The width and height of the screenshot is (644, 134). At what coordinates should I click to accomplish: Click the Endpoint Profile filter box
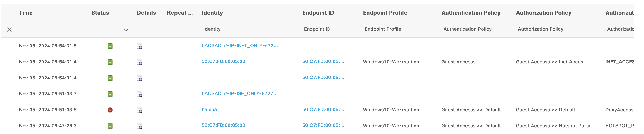pyautogui.click(x=398, y=29)
